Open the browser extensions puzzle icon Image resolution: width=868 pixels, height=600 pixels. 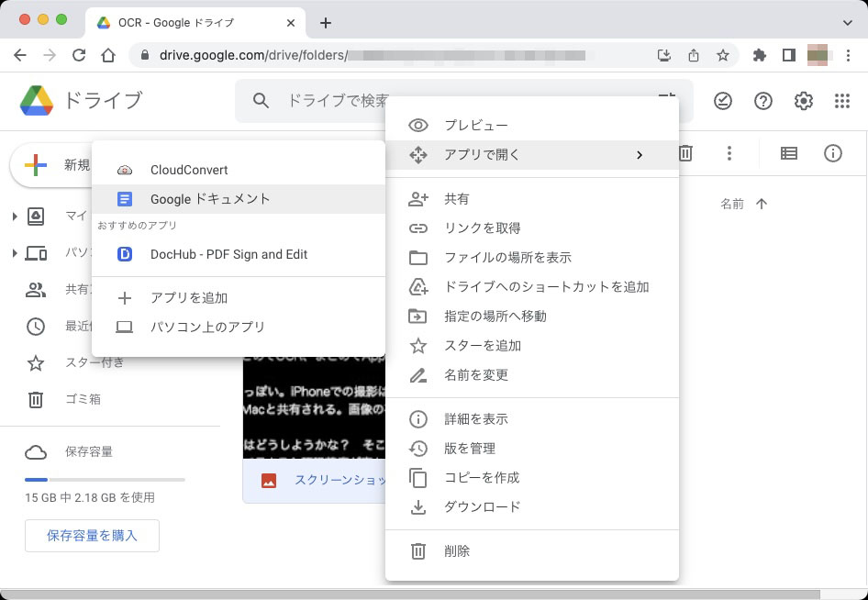pyautogui.click(x=759, y=54)
